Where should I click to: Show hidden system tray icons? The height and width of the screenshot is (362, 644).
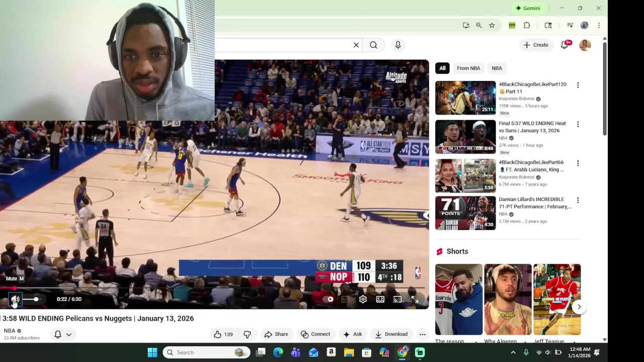pos(513,352)
